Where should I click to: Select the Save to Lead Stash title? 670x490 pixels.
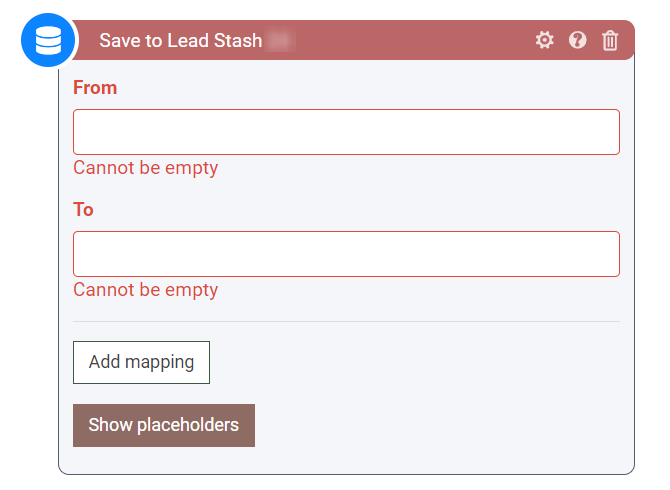(x=180, y=41)
